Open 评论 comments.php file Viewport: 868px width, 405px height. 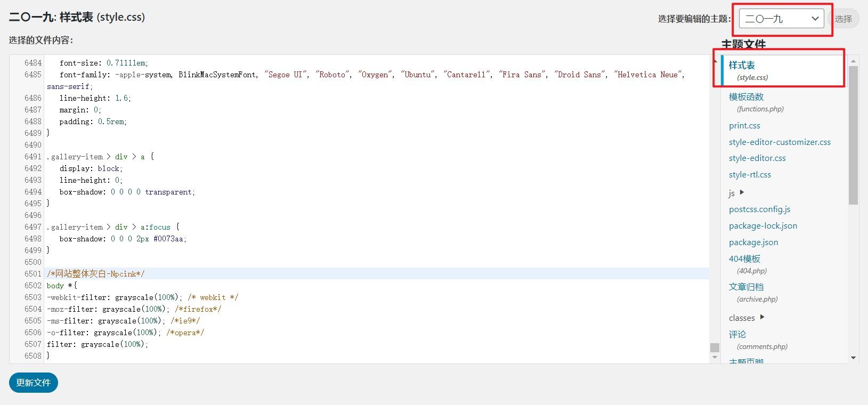coord(737,335)
